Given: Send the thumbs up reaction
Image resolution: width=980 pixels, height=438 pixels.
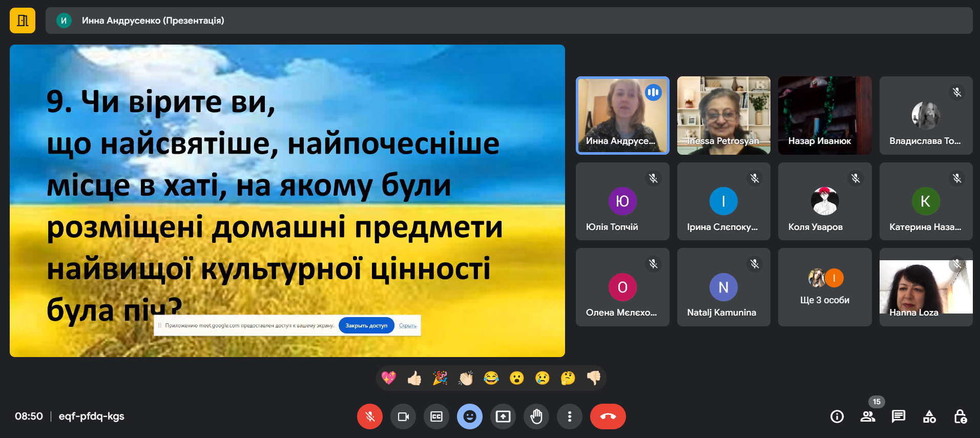Looking at the screenshot, I should click(x=414, y=378).
